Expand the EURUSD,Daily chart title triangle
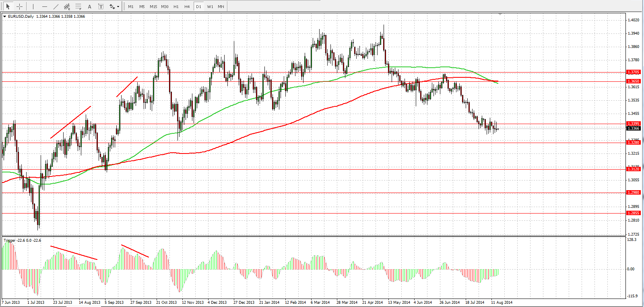 [5, 17]
